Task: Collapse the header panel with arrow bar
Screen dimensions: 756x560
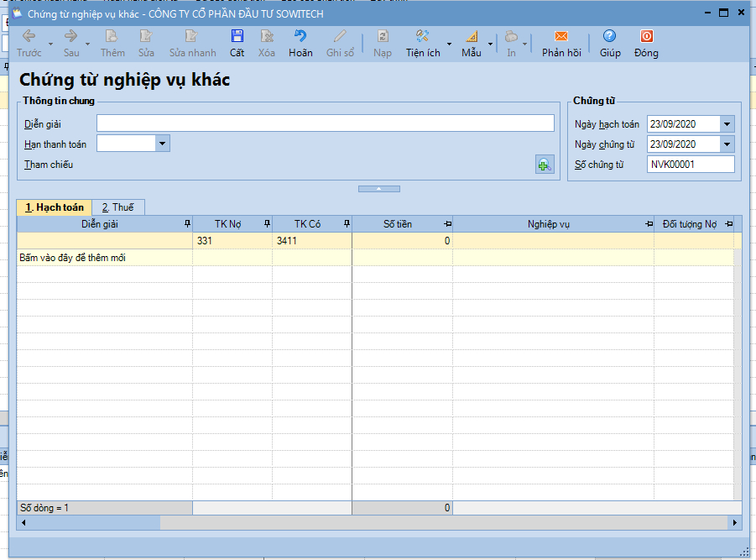Action: click(379, 189)
